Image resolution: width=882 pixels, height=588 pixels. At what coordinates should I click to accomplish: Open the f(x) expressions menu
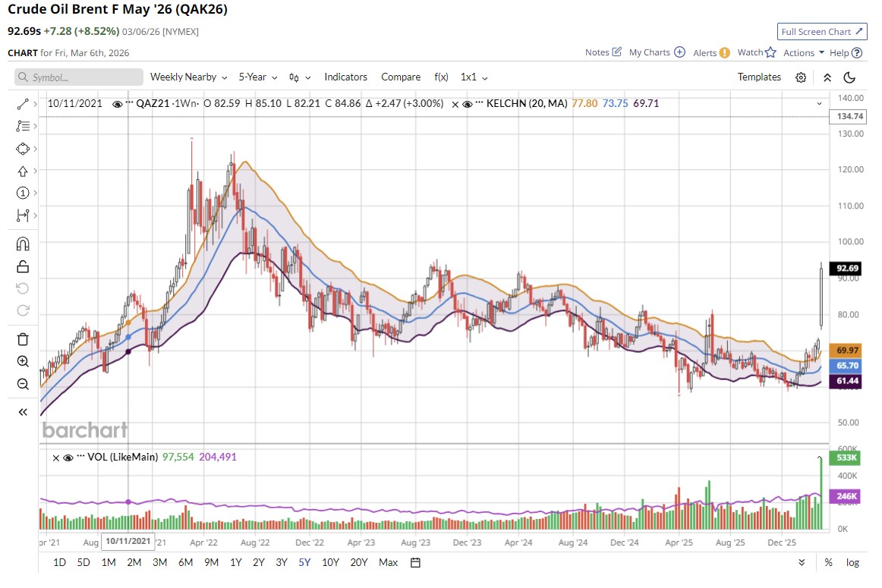pos(441,77)
